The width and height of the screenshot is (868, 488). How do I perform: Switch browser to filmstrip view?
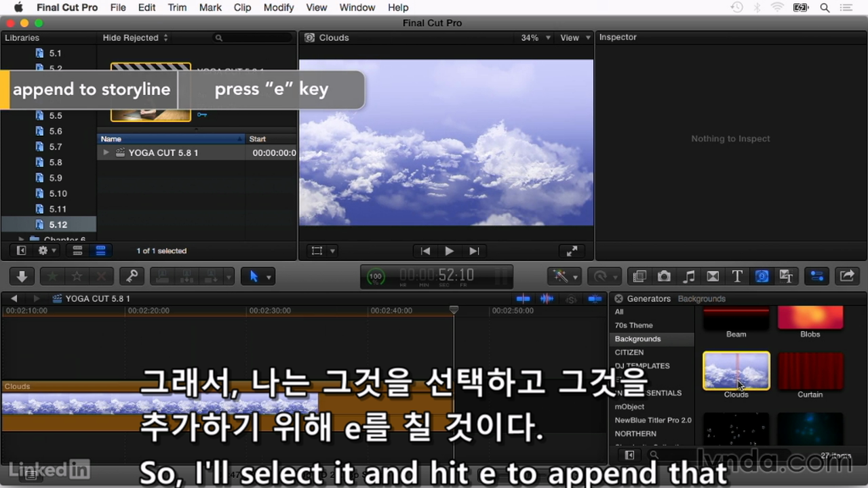click(x=77, y=250)
